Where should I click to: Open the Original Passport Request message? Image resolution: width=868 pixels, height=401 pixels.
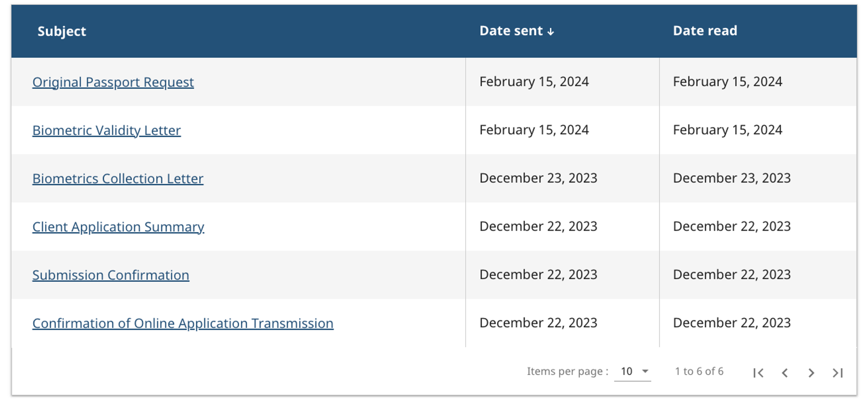113,82
